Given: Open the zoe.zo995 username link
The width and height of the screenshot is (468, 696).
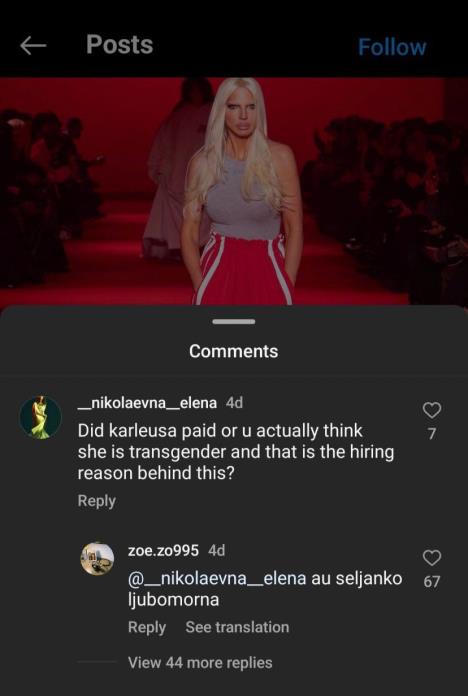Looking at the screenshot, I should 163,550.
